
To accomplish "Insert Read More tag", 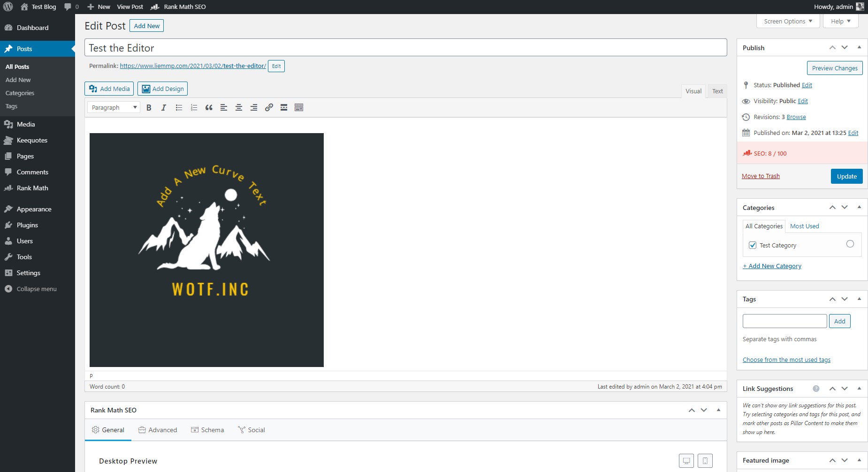I will [x=284, y=107].
